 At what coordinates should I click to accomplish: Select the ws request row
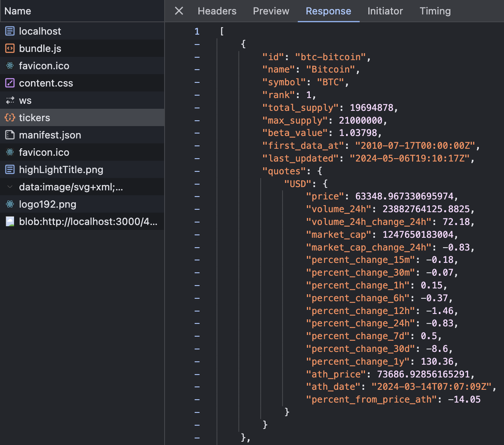[x=82, y=100]
